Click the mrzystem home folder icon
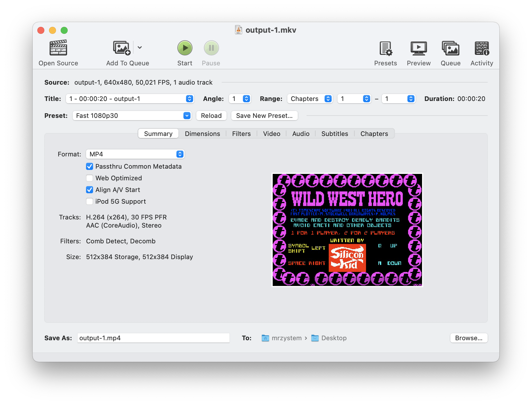This screenshot has width=532, height=405. [x=265, y=338]
